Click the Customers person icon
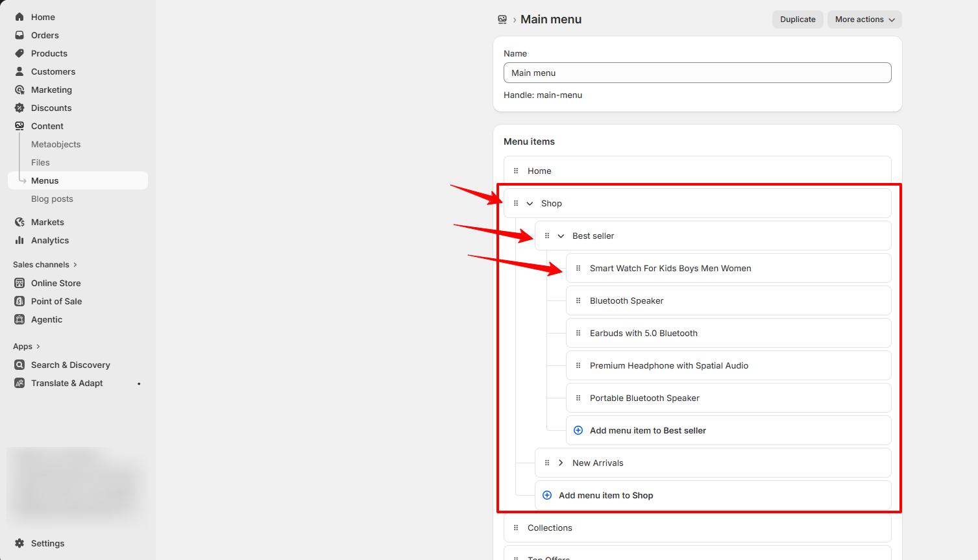 pyautogui.click(x=19, y=71)
